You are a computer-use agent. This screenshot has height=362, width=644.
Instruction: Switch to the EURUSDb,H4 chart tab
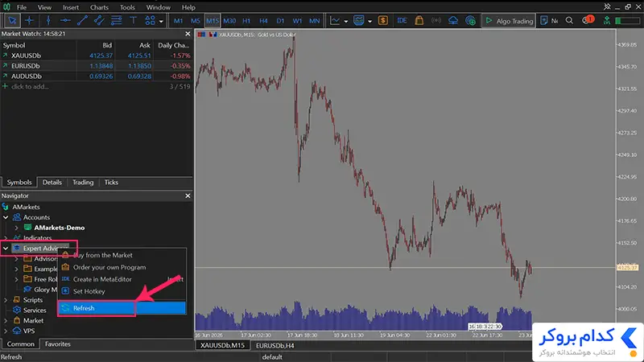coord(275,346)
